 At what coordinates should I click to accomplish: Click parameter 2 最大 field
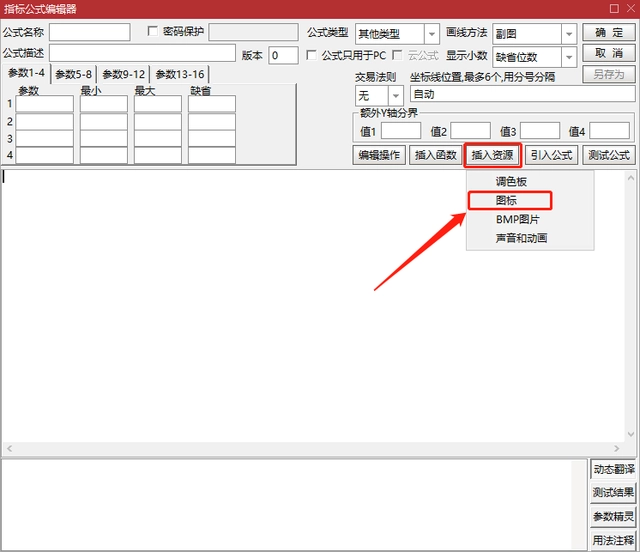158,122
